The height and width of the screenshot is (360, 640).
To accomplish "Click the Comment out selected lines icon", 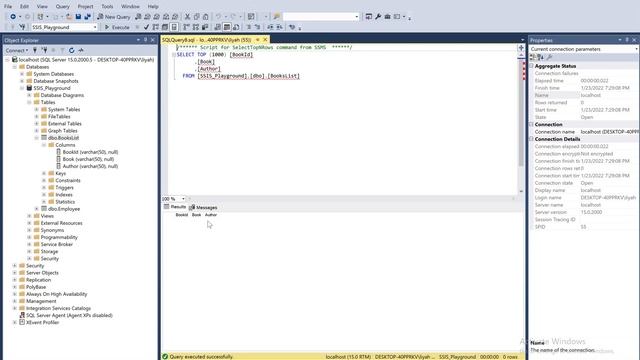I will pyautogui.click(x=249, y=27).
